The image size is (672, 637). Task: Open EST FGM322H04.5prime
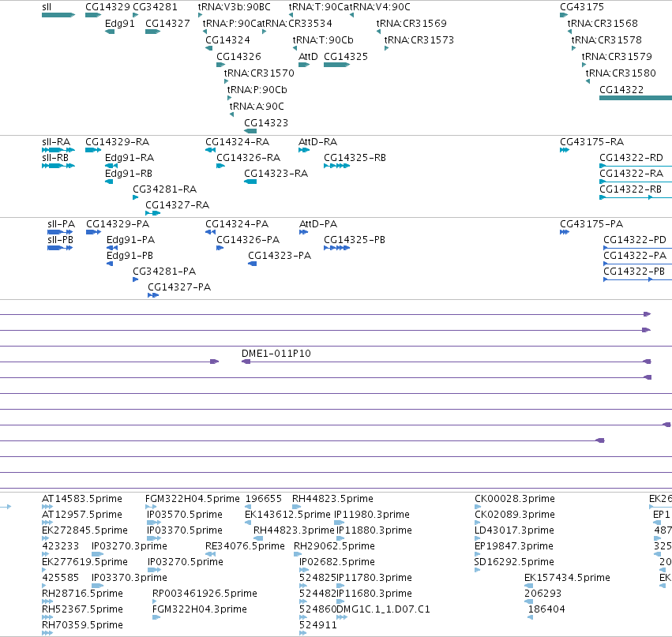tap(150, 507)
